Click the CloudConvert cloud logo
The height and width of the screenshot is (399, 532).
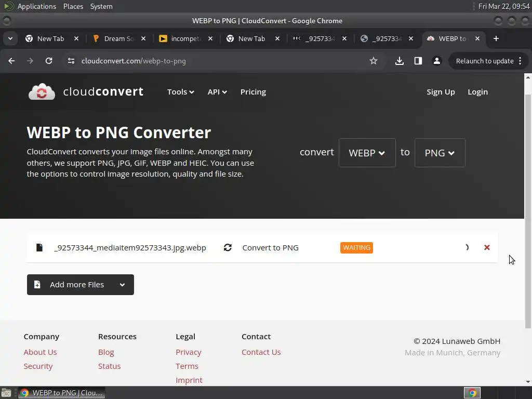tap(42, 91)
